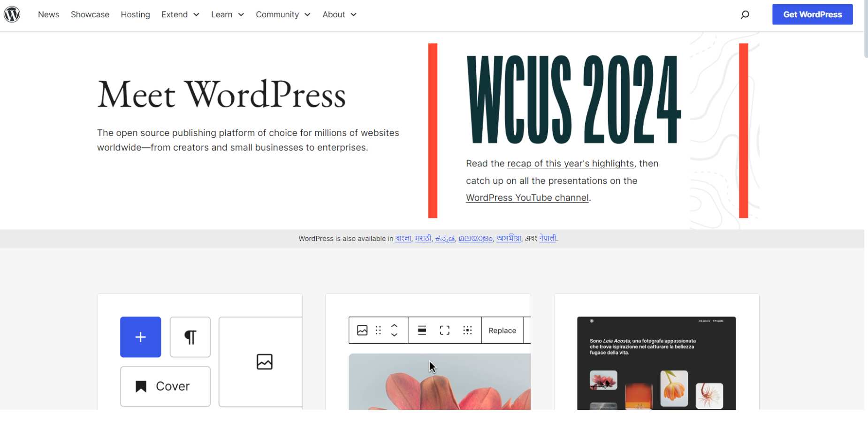The height and width of the screenshot is (422, 868).
Task: Click the page vertical scrollbar thumb
Action: 866,29
